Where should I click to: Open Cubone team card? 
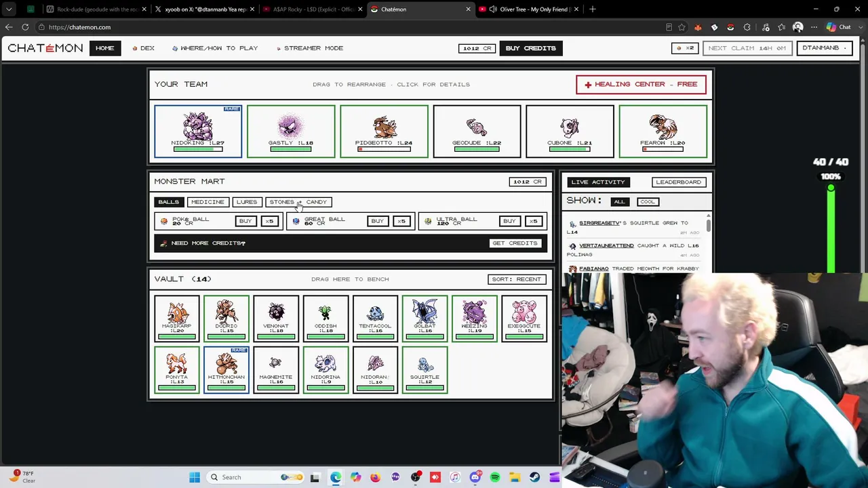(x=570, y=131)
